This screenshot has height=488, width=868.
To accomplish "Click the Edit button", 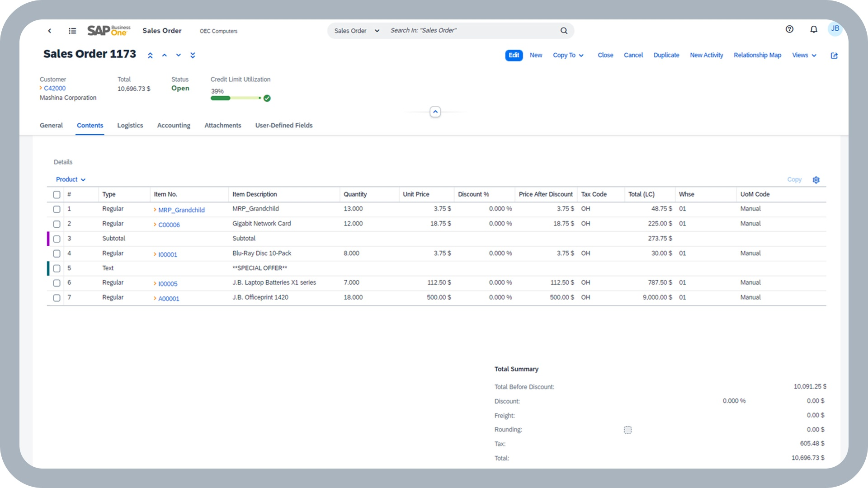I will [x=514, y=55].
